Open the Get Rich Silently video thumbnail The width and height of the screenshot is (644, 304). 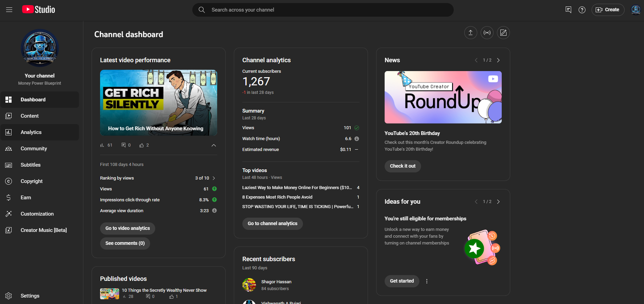(x=159, y=103)
